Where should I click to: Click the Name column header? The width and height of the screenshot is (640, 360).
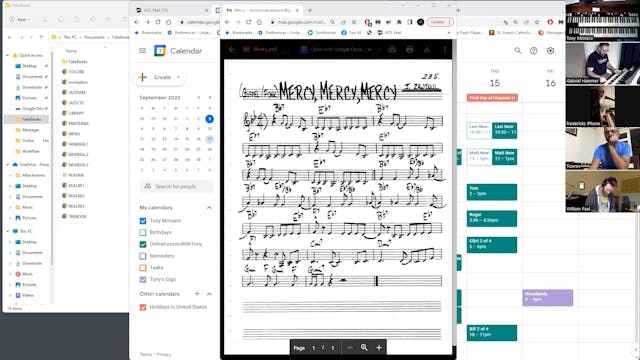pos(71,51)
